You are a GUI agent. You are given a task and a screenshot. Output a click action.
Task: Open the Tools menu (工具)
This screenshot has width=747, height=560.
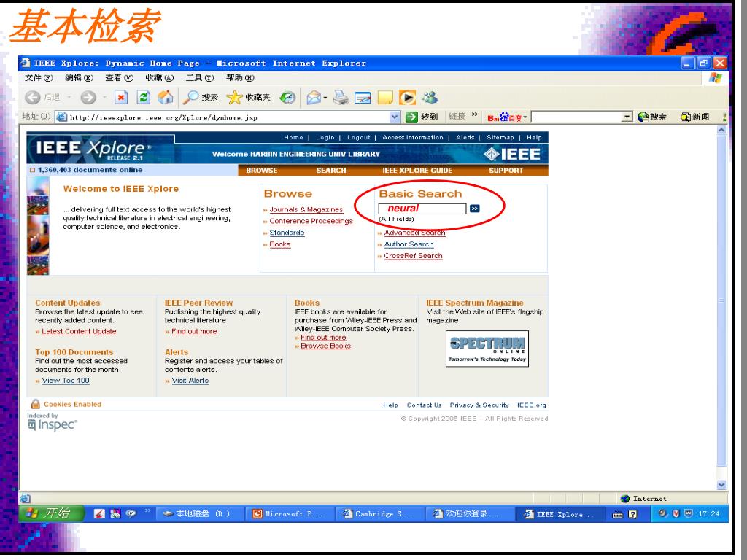[x=200, y=77]
